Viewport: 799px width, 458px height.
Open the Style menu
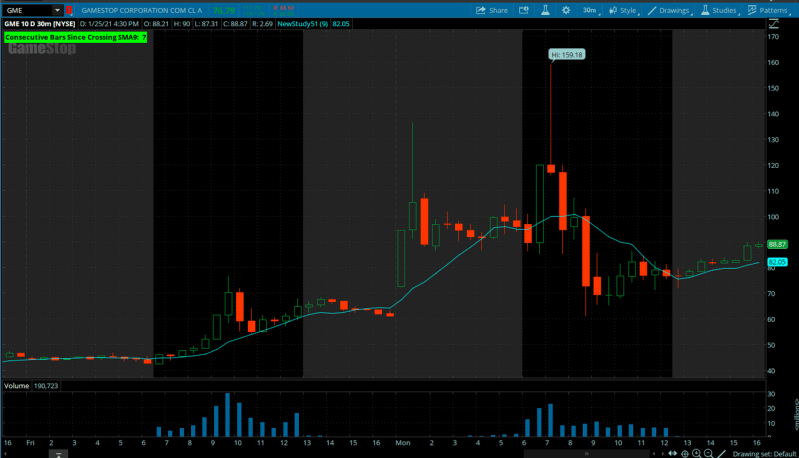coord(623,10)
